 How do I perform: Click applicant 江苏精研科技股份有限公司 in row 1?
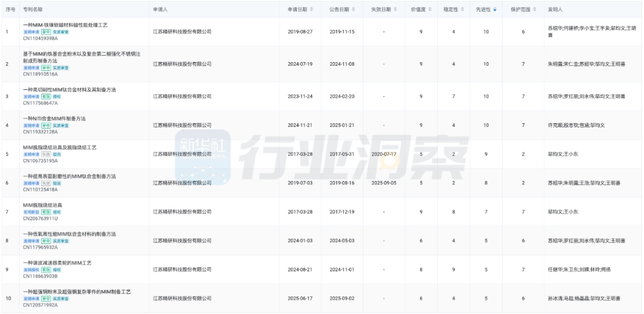click(182, 32)
